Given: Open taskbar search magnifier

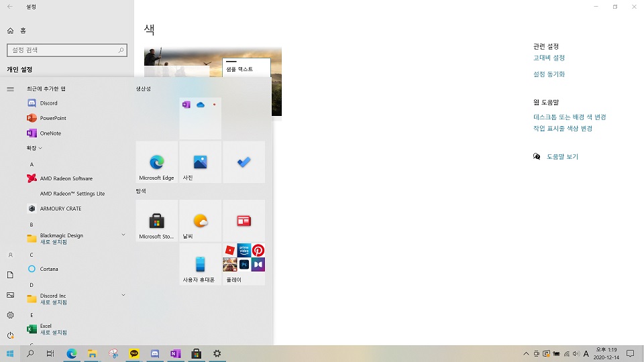Looking at the screenshot, I should click(x=30, y=353).
